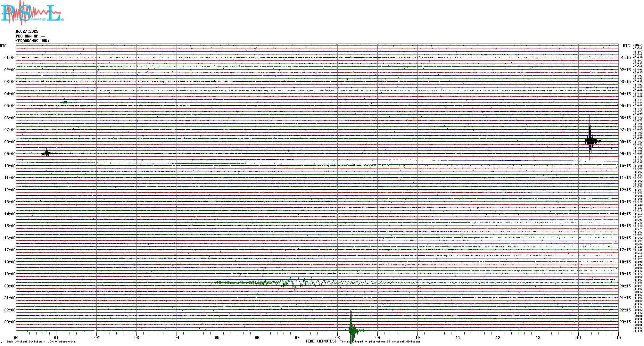Select the 19:15 label on right axis

[x=625, y=274]
